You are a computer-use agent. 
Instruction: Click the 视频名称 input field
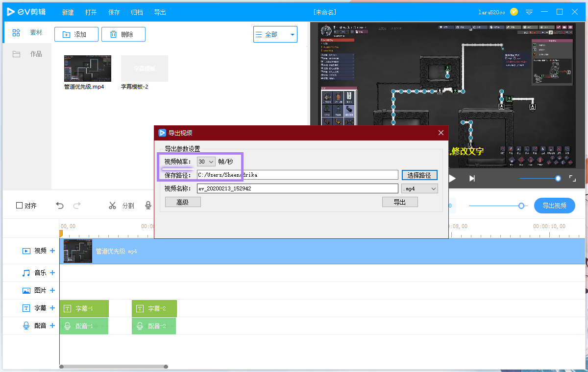click(297, 188)
